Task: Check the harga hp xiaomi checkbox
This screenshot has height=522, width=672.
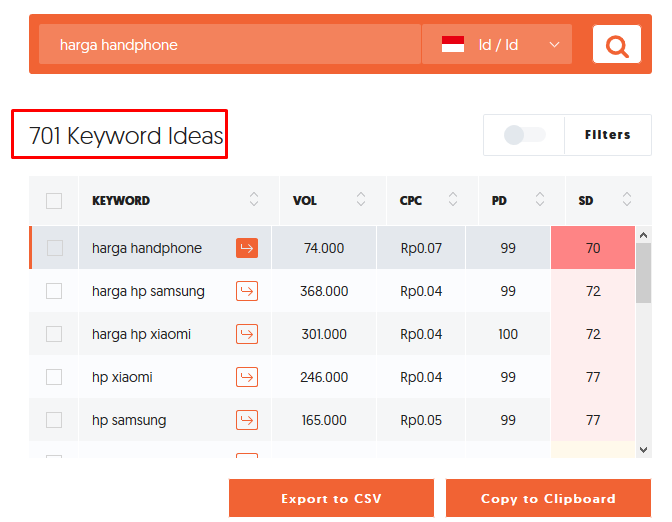Action: pos(54,334)
